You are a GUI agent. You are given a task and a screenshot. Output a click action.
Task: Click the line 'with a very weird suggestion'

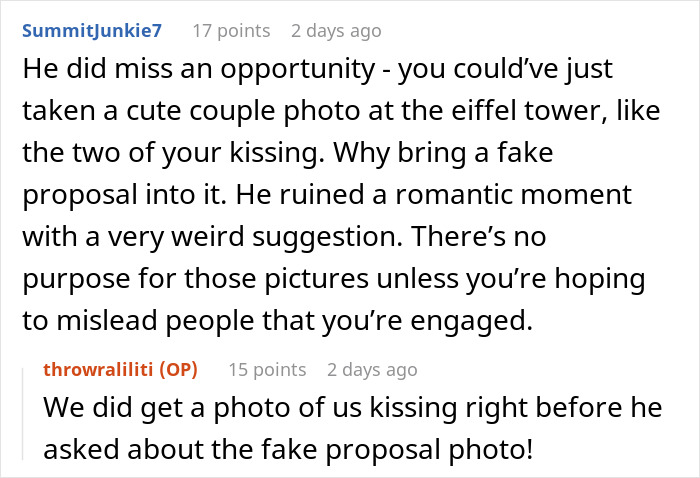[x=284, y=237]
